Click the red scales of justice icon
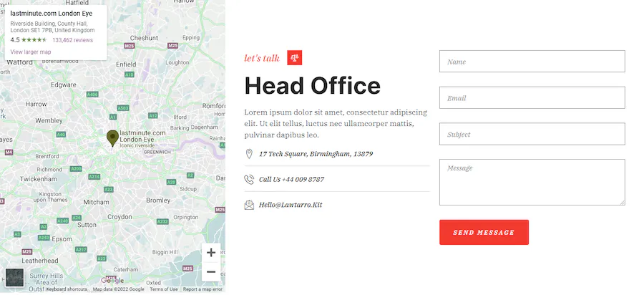 coord(295,58)
